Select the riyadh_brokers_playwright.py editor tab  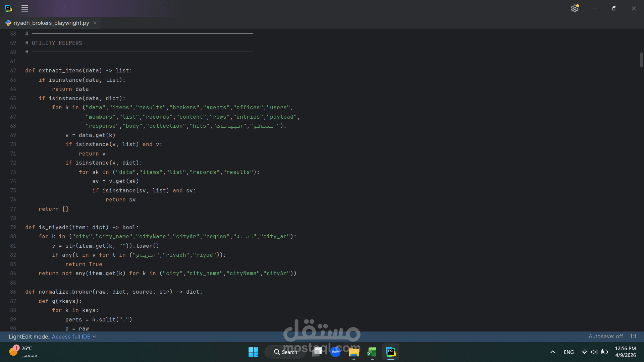tap(51, 23)
